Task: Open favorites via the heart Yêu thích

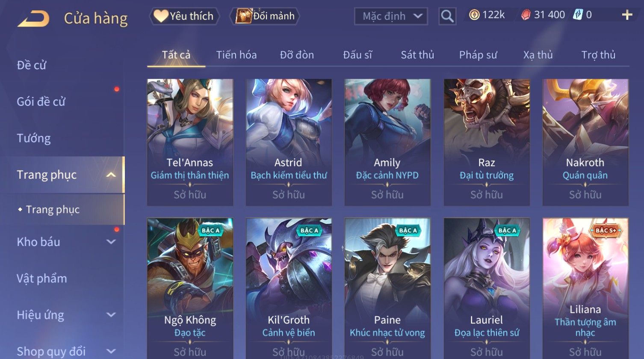Action: click(184, 16)
